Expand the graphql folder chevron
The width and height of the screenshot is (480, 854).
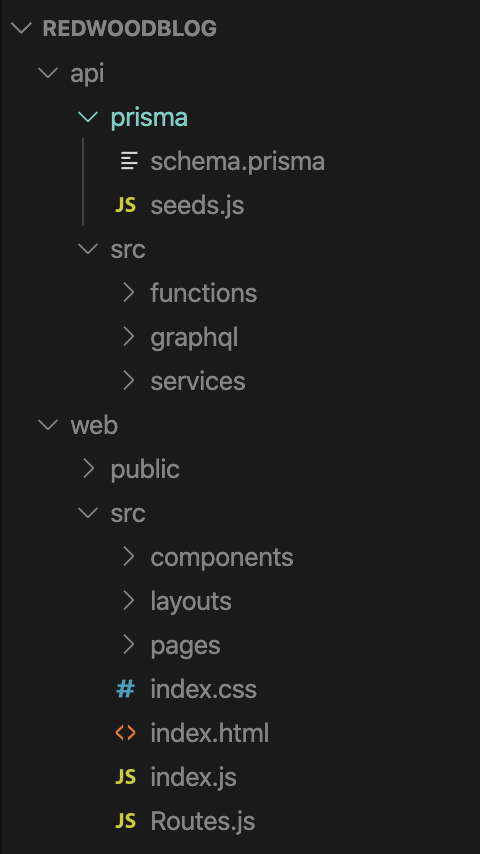(x=129, y=337)
